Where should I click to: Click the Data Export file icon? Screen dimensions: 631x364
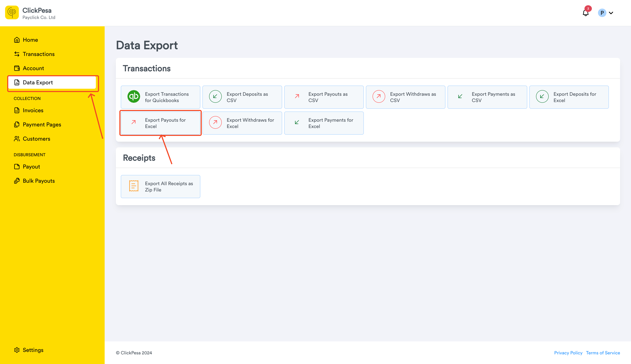coord(17,83)
